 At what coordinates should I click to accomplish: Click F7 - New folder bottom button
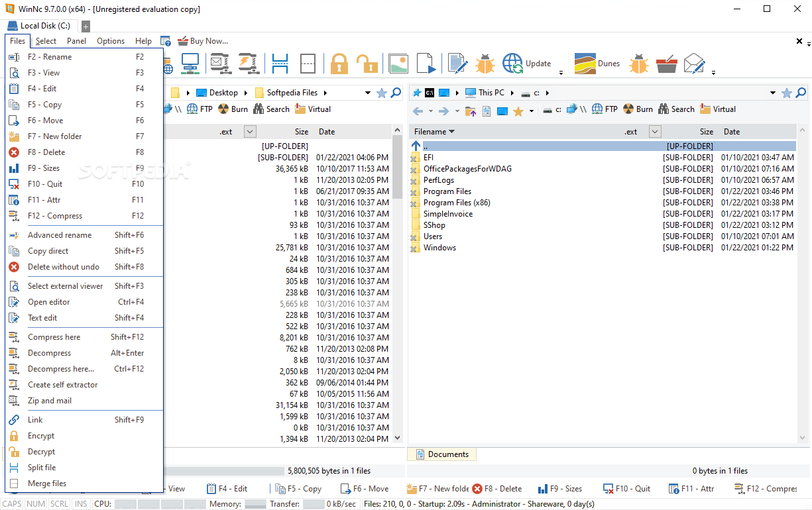(x=437, y=489)
